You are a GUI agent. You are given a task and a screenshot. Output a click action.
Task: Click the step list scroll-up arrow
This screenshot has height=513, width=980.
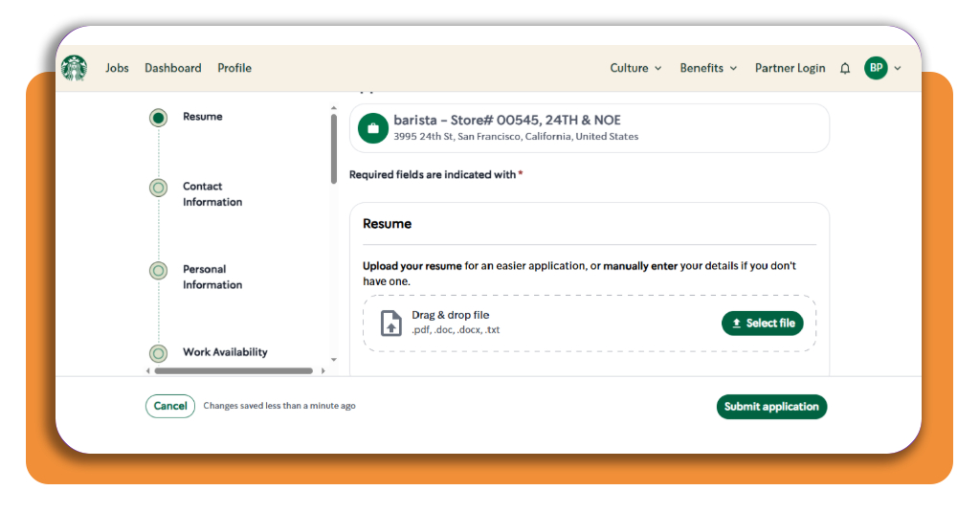click(x=334, y=108)
